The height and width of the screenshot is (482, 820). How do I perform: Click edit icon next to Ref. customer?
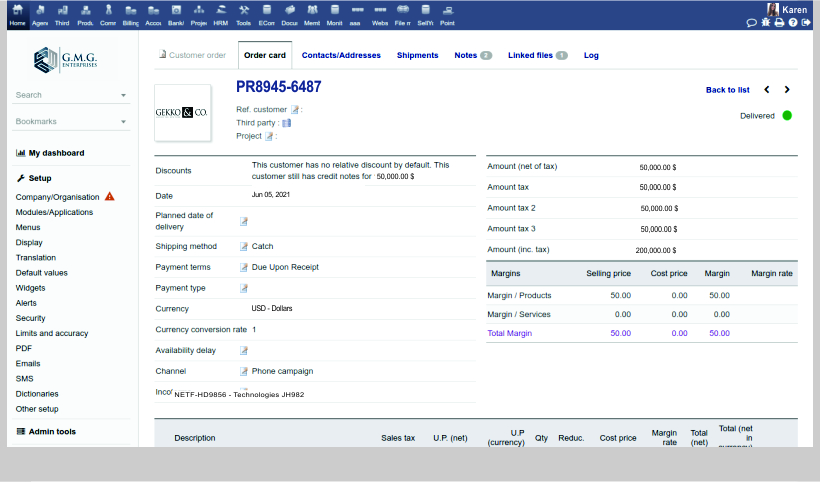[295, 110]
